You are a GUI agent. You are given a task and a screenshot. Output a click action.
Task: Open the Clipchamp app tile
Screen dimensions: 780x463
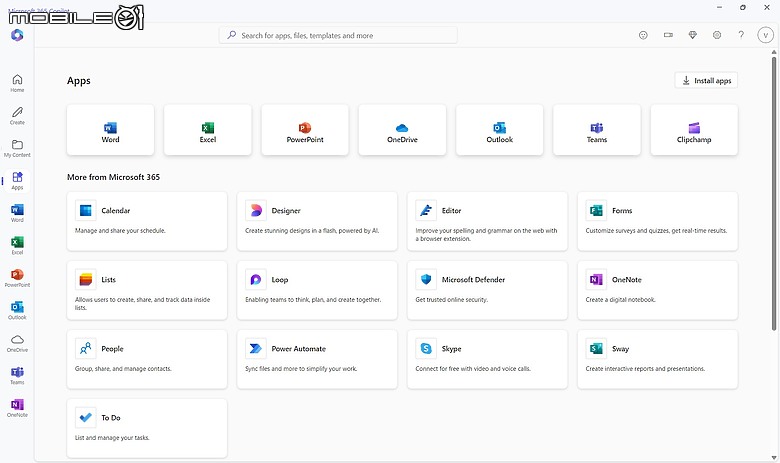pos(694,130)
